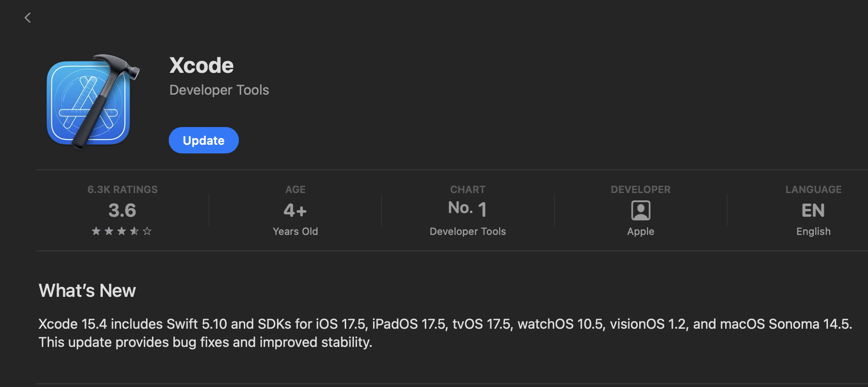Select the EN language indicator

[813, 210]
